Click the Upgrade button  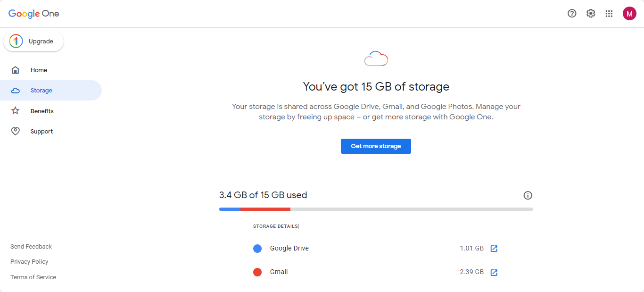pos(33,42)
